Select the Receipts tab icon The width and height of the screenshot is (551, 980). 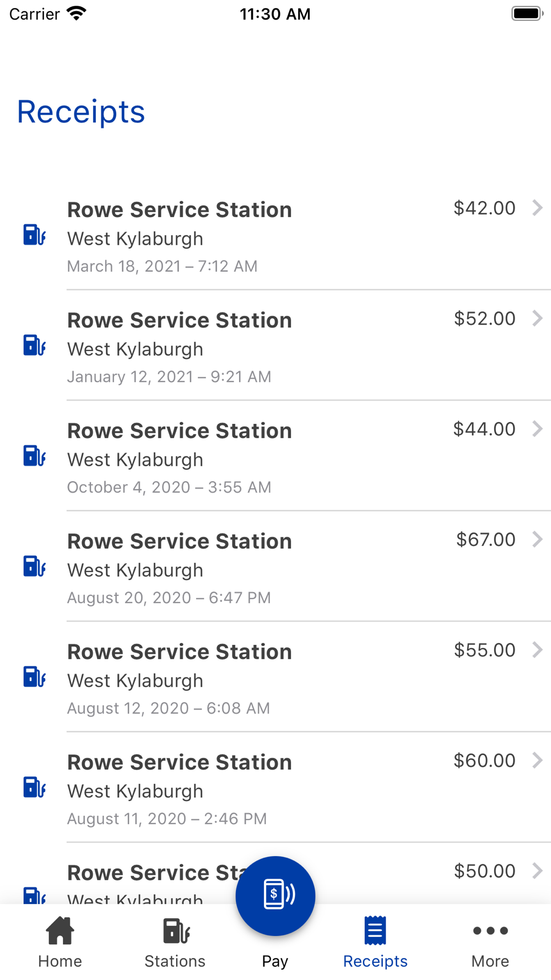[x=375, y=930]
